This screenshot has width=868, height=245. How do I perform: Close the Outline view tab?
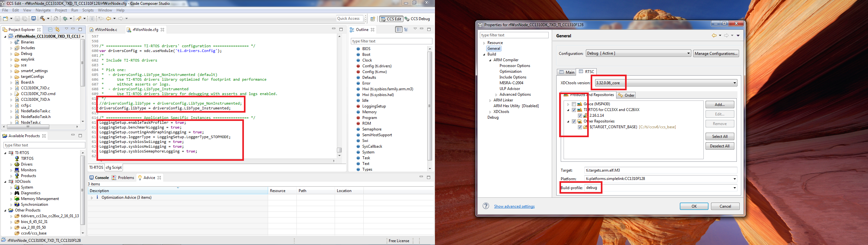pyautogui.click(x=372, y=30)
